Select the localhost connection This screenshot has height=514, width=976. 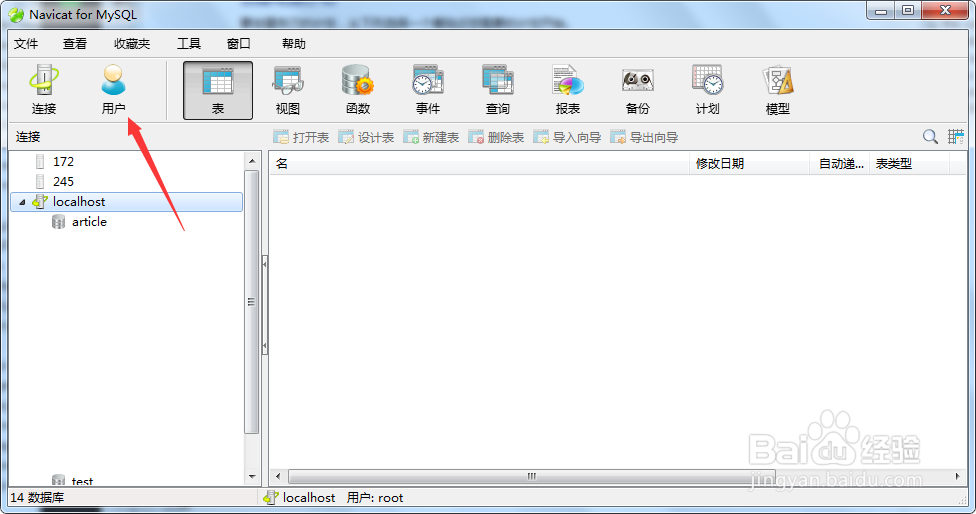click(126, 202)
